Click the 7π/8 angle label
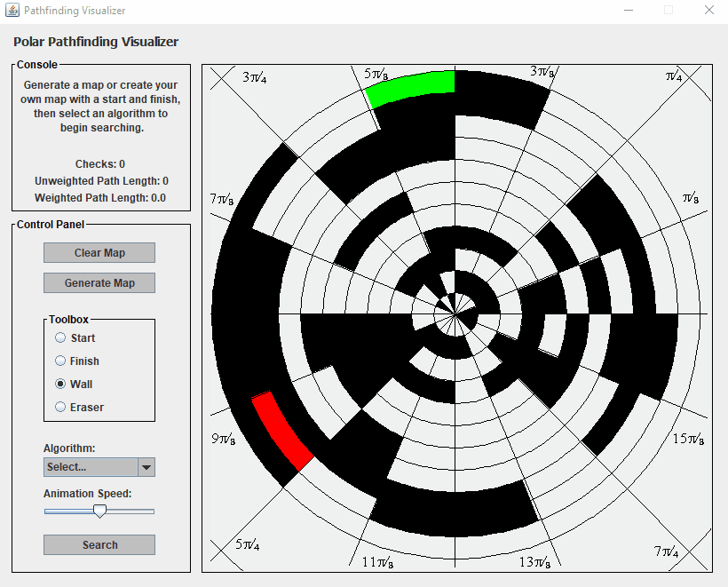 [x=221, y=199]
